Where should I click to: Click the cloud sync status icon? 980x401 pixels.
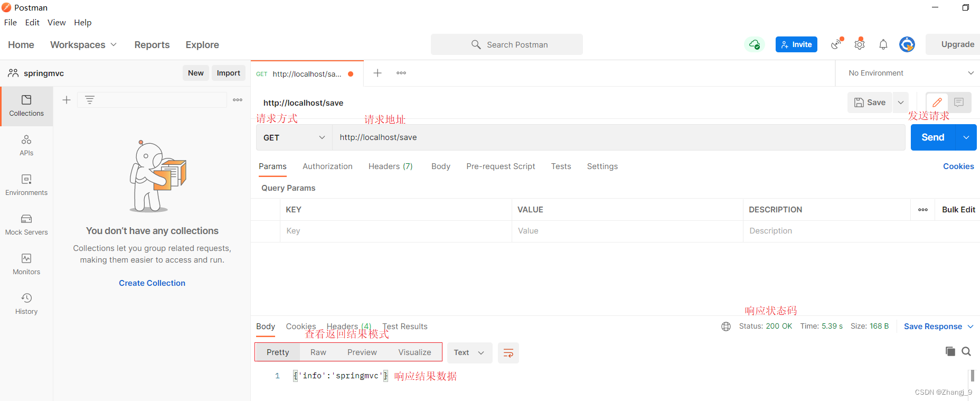[755, 44]
